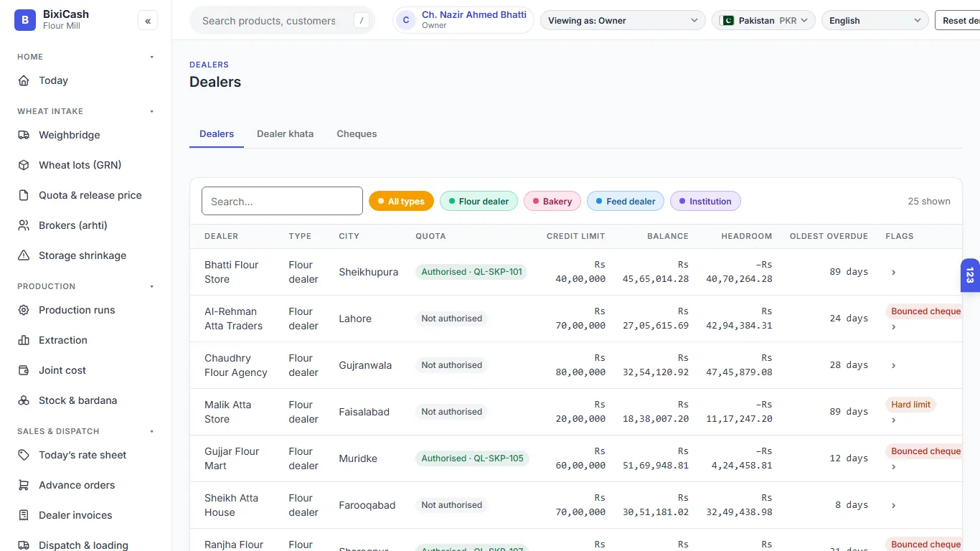Filter dealers by Feed dealer chip
The width and height of the screenshot is (980, 551).
pyautogui.click(x=626, y=202)
